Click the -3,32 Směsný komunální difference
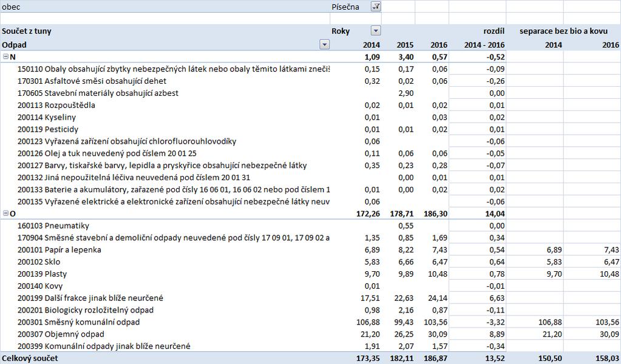The width and height of the screenshot is (621, 364). click(495, 322)
